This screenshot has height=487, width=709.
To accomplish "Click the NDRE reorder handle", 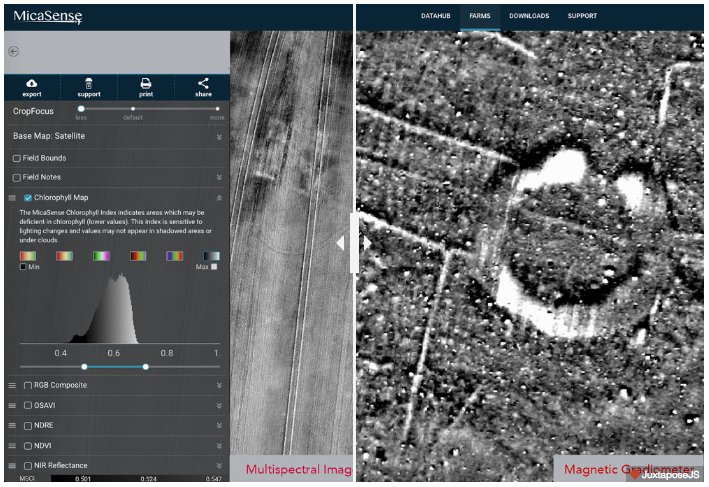I will pos(12,426).
